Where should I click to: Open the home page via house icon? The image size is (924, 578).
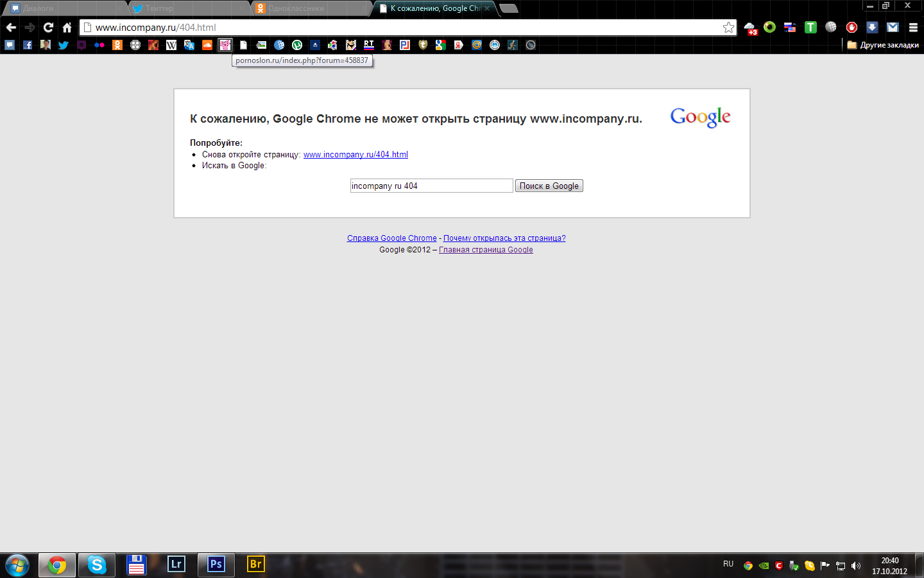[x=67, y=28]
